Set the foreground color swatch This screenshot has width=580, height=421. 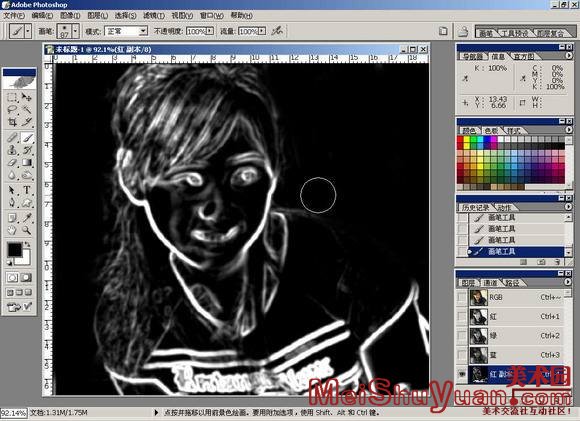[x=15, y=250]
